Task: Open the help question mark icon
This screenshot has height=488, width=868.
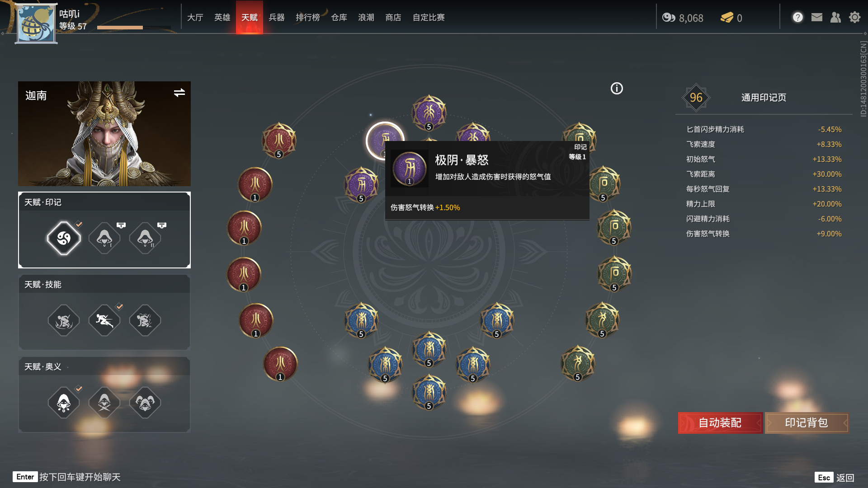Action: point(798,17)
